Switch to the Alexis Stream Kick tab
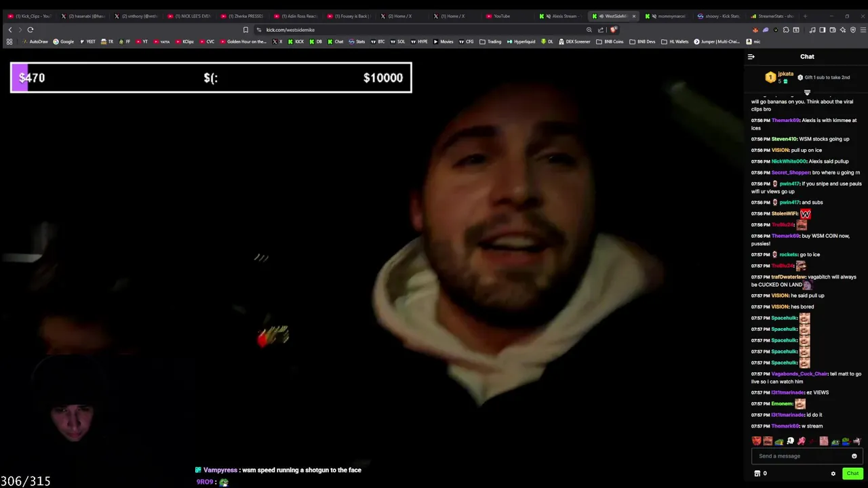The image size is (868, 488). (560, 16)
